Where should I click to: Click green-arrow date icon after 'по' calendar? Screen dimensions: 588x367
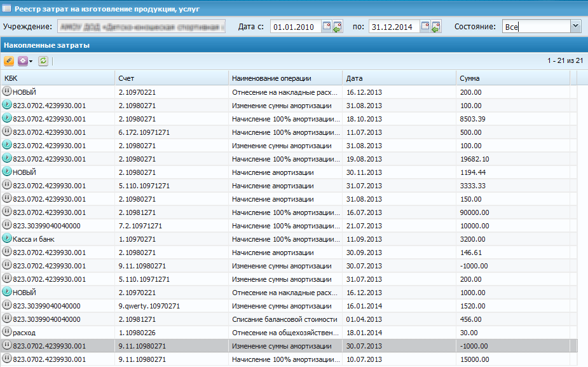pos(435,26)
